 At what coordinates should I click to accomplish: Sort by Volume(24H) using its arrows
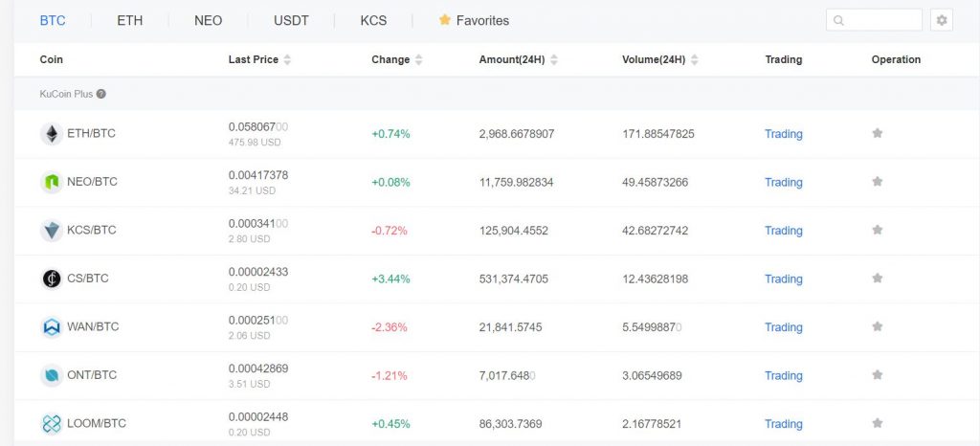point(695,60)
